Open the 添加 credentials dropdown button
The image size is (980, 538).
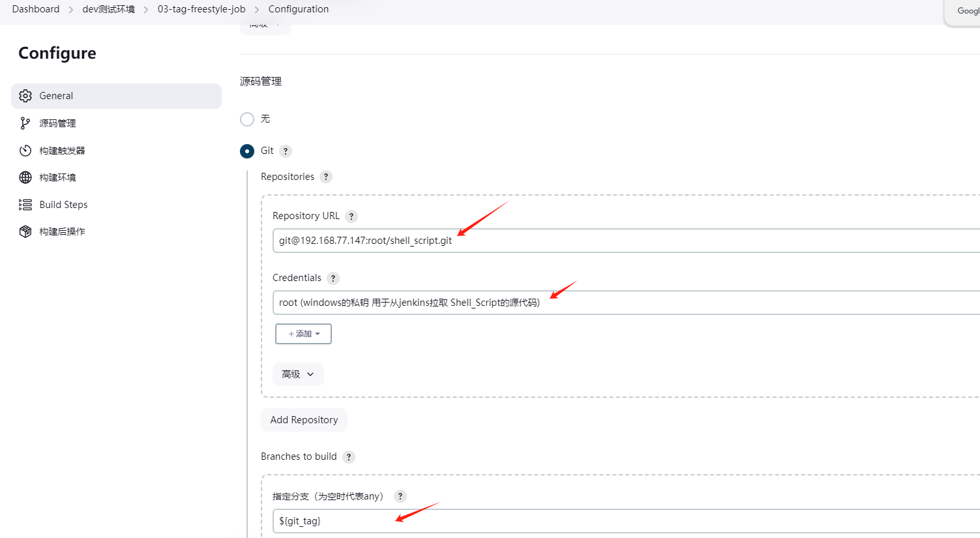click(x=303, y=334)
